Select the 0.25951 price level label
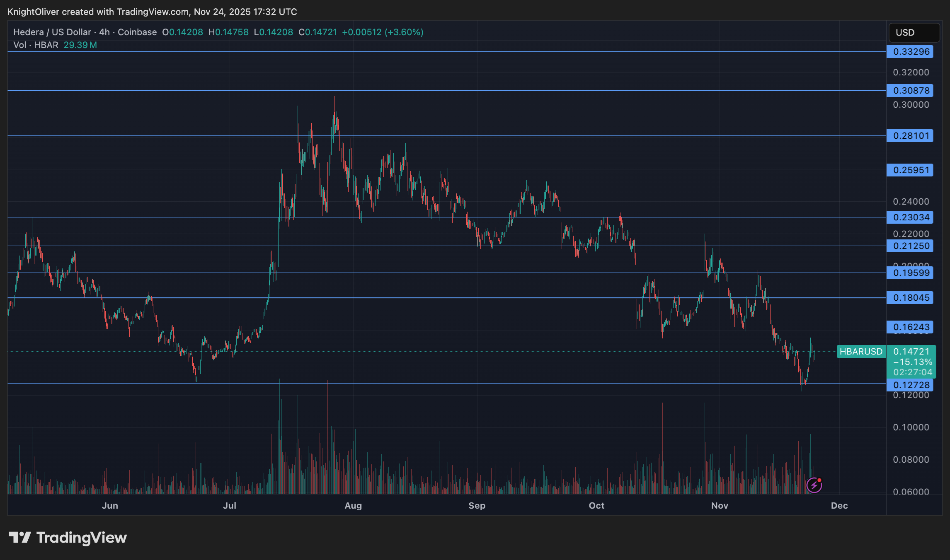950x560 pixels. pyautogui.click(x=910, y=170)
